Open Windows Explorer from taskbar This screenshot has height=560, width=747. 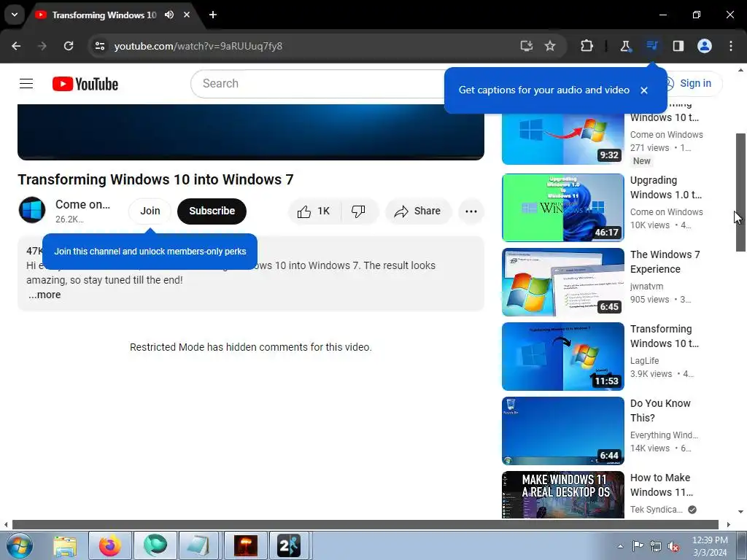(x=65, y=545)
